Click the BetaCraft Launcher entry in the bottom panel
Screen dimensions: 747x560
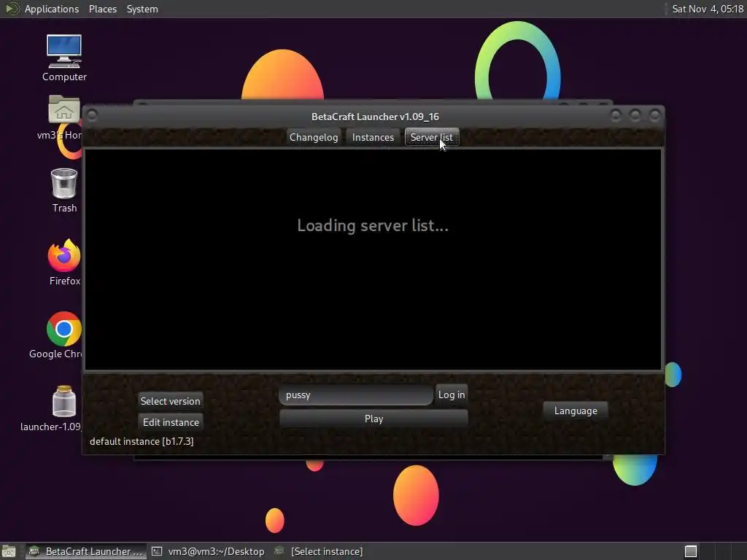86,551
